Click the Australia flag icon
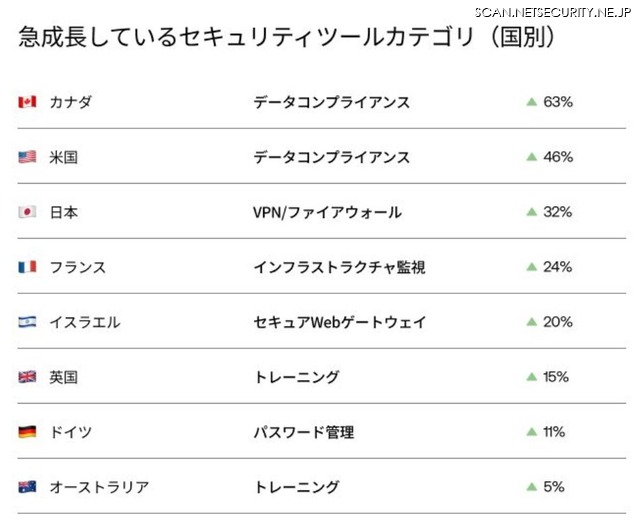The image size is (640, 524). (27, 487)
